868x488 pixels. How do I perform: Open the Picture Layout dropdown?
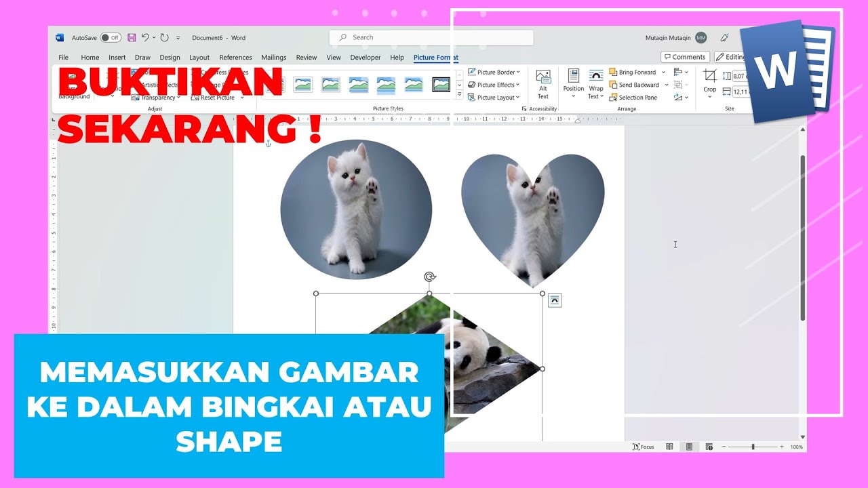(494, 98)
